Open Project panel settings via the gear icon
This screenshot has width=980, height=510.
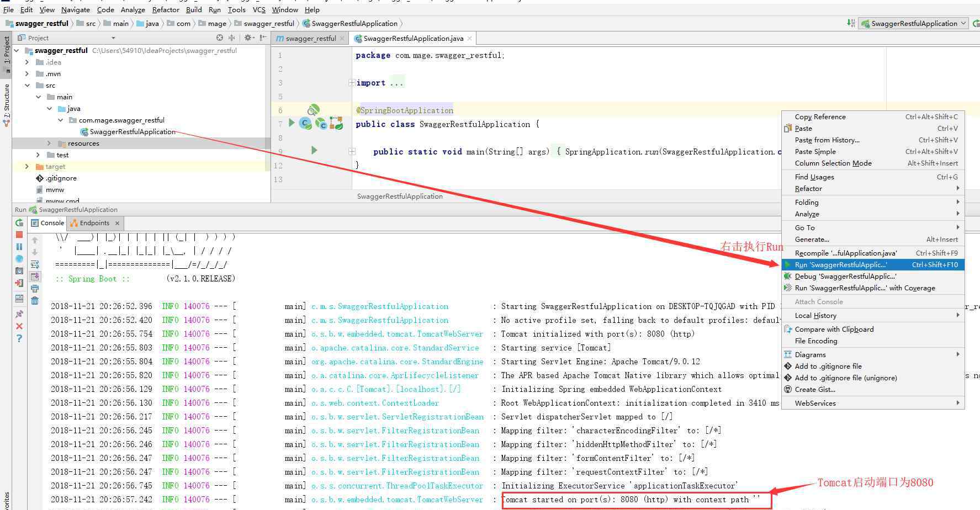point(248,38)
